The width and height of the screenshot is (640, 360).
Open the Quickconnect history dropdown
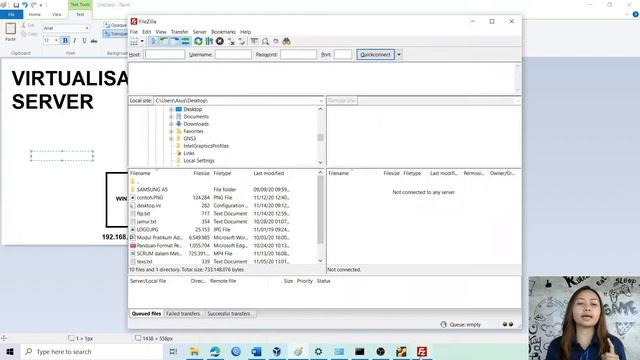click(x=399, y=54)
